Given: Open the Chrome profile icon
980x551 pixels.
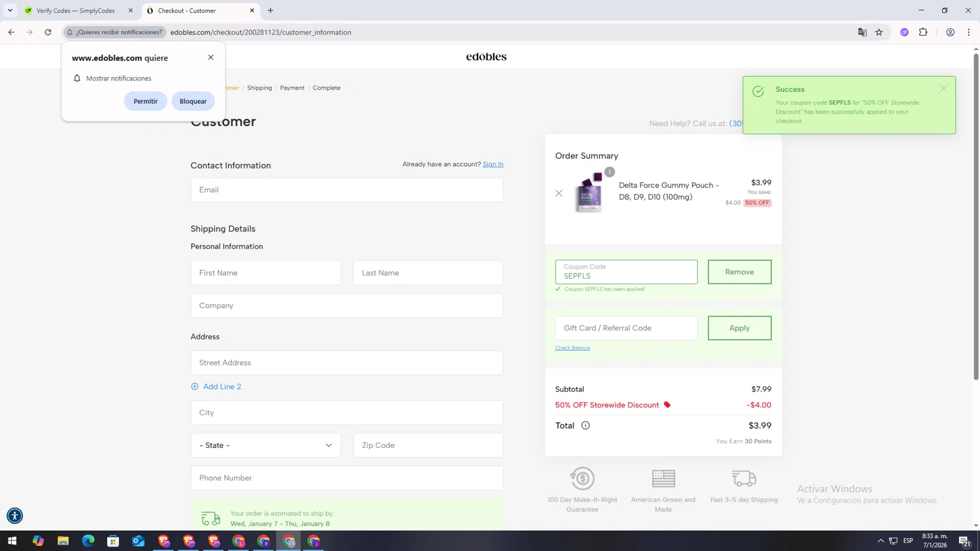Looking at the screenshot, I should point(950,32).
